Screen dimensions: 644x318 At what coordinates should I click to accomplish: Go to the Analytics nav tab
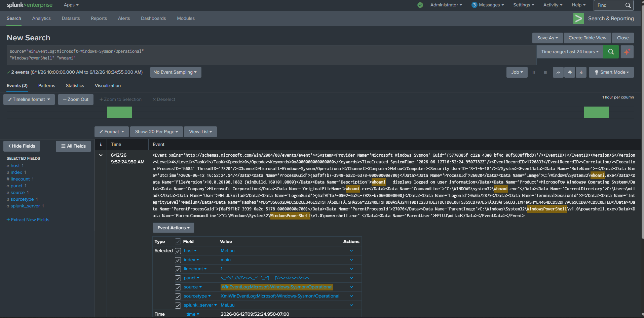pyautogui.click(x=41, y=18)
